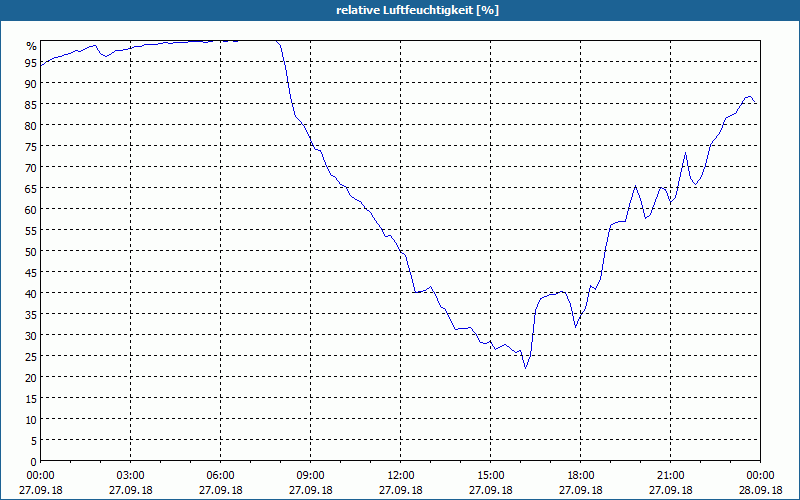This screenshot has height=500, width=800.
Task: Click the 65 percent axis label
Action: [x=31, y=189]
